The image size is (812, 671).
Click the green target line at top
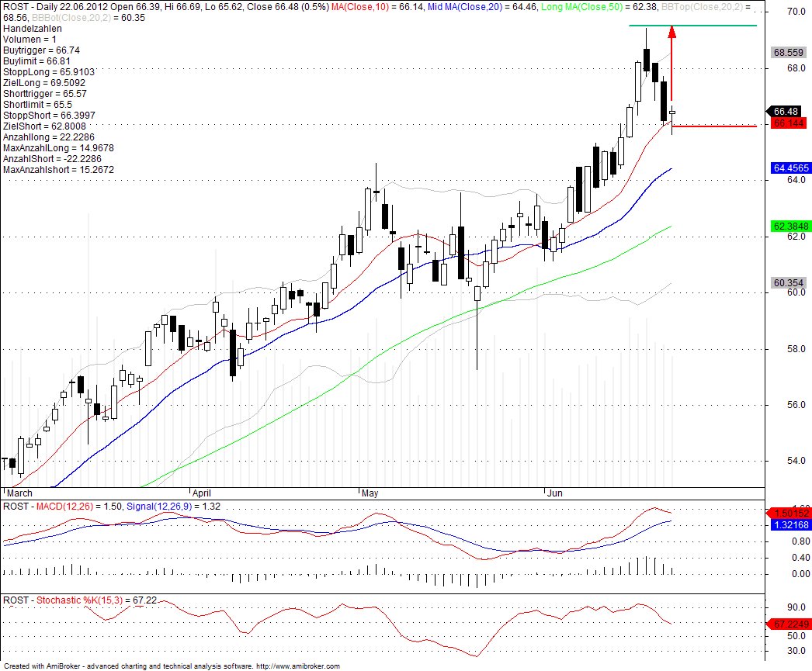693,26
